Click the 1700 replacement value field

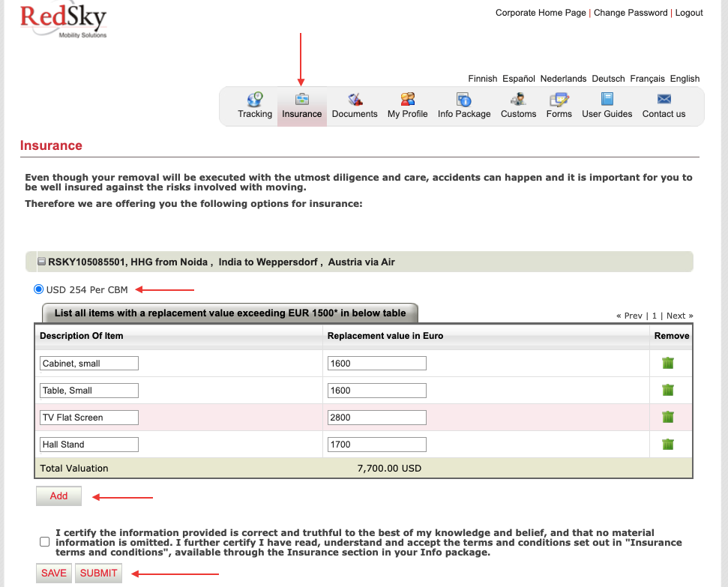click(x=377, y=445)
